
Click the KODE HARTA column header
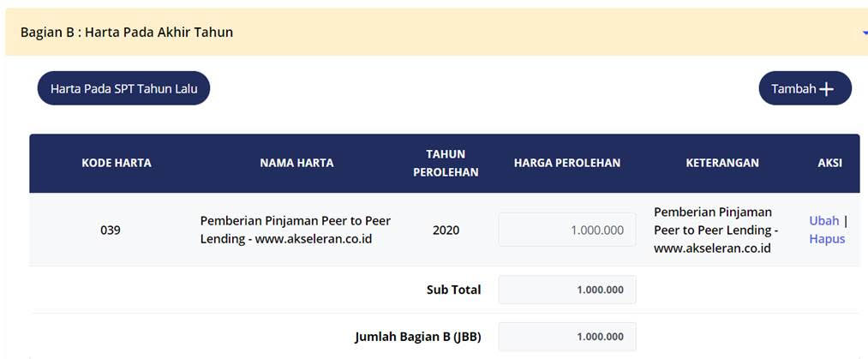point(117,163)
